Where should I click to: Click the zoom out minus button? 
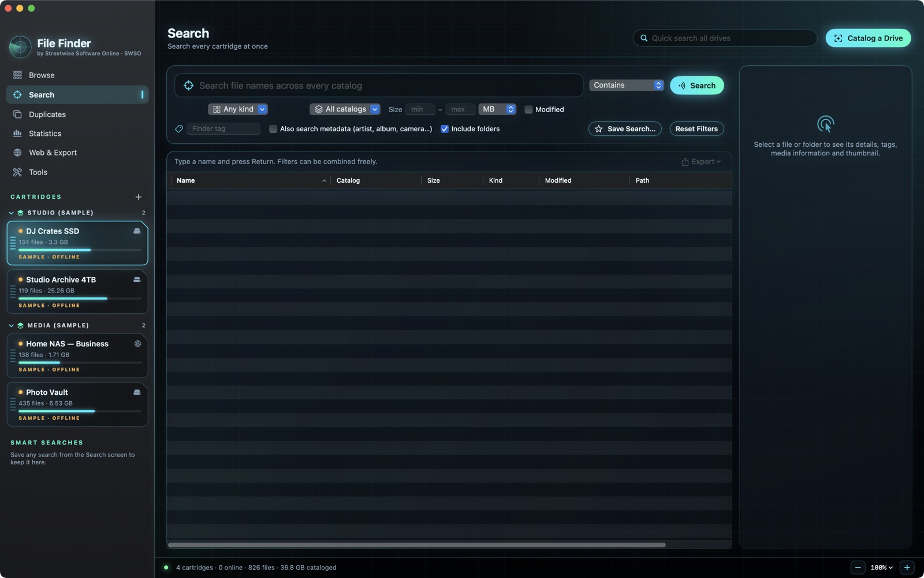tap(858, 568)
